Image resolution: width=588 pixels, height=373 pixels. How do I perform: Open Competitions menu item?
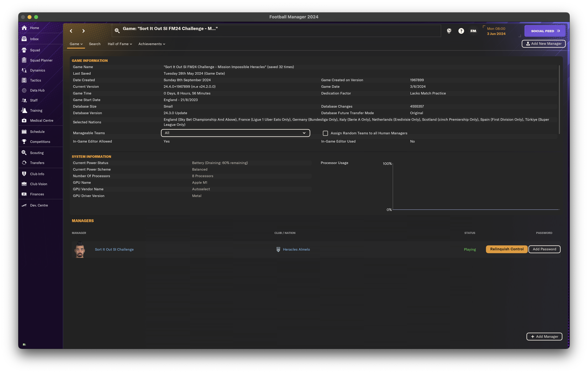coord(40,142)
